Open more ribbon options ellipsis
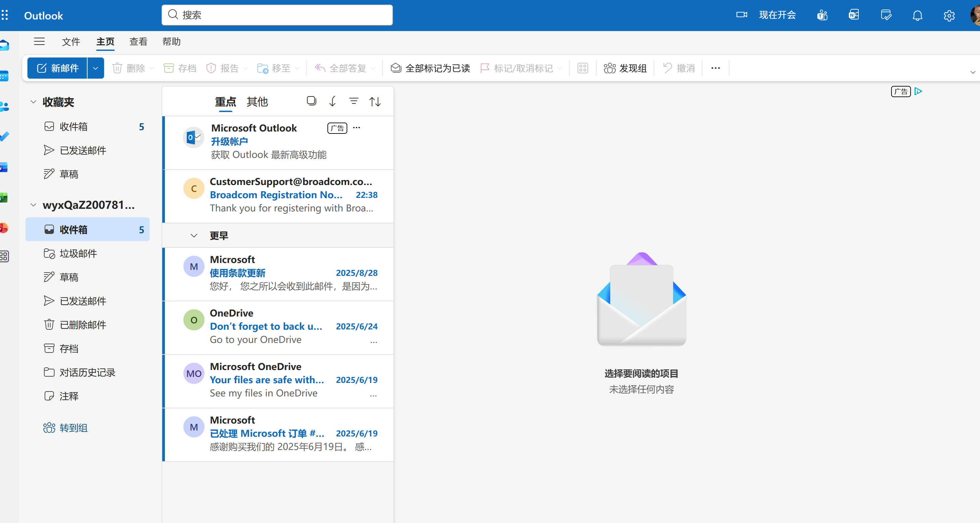The width and height of the screenshot is (980, 523). tap(715, 68)
